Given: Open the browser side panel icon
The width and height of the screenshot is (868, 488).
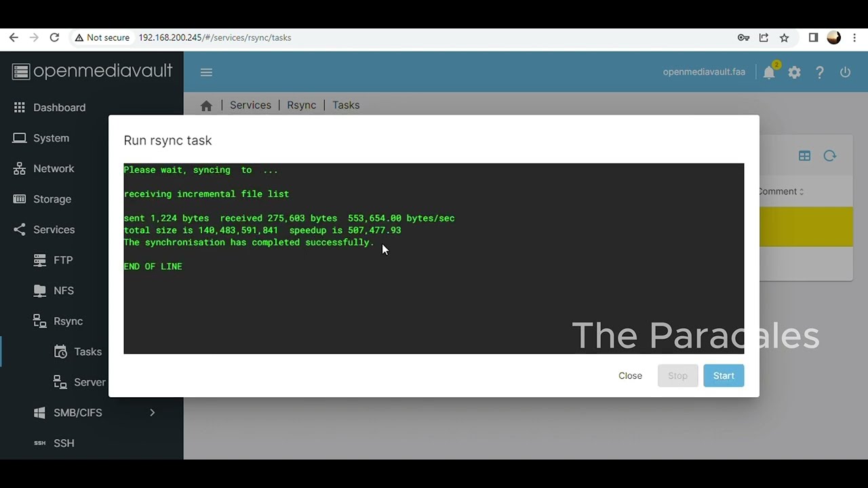Looking at the screenshot, I should pos(813,38).
